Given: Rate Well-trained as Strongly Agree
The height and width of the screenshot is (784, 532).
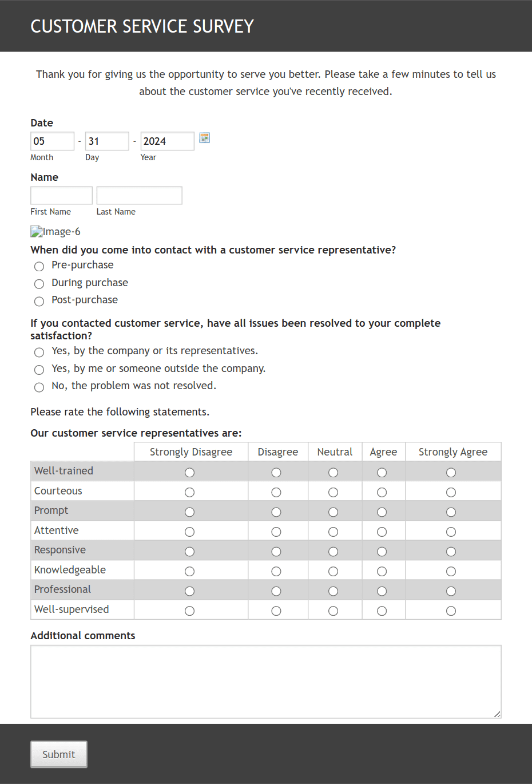Looking at the screenshot, I should pyautogui.click(x=451, y=472).
